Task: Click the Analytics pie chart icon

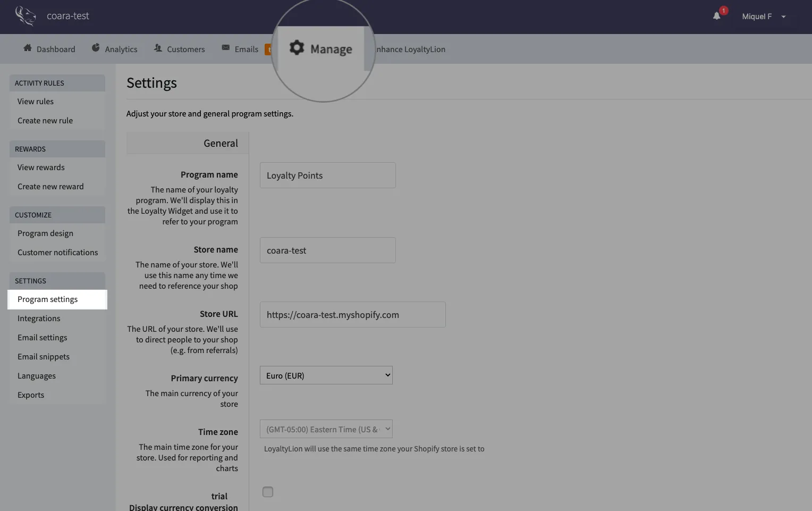Action: 96,48
